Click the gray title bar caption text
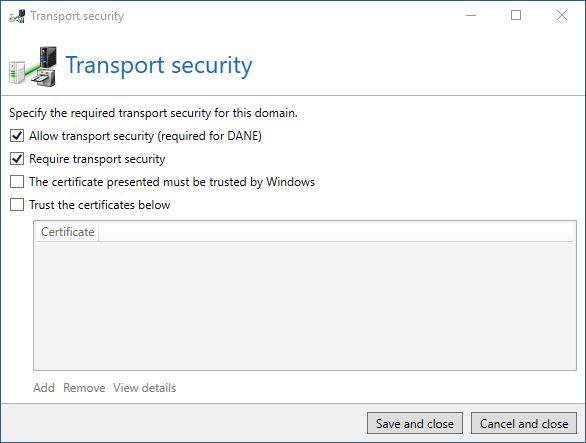 pos(77,16)
